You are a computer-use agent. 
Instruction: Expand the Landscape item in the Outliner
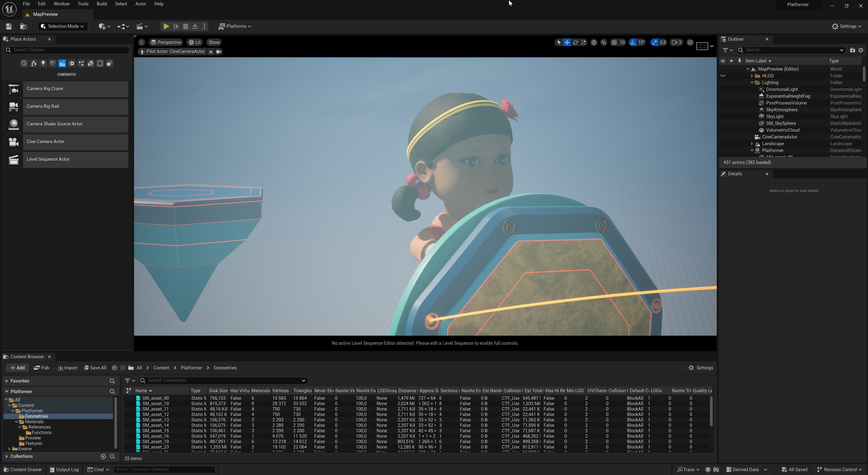(x=752, y=144)
